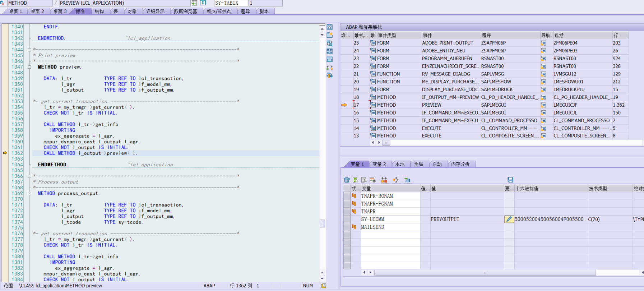
Task: Open the 本地 variables tab
Action: [x=400, y=164]
